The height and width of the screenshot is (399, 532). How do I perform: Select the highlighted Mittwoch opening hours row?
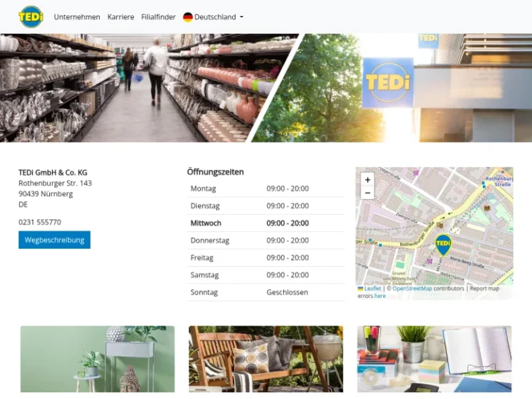[x=265, y=223]
